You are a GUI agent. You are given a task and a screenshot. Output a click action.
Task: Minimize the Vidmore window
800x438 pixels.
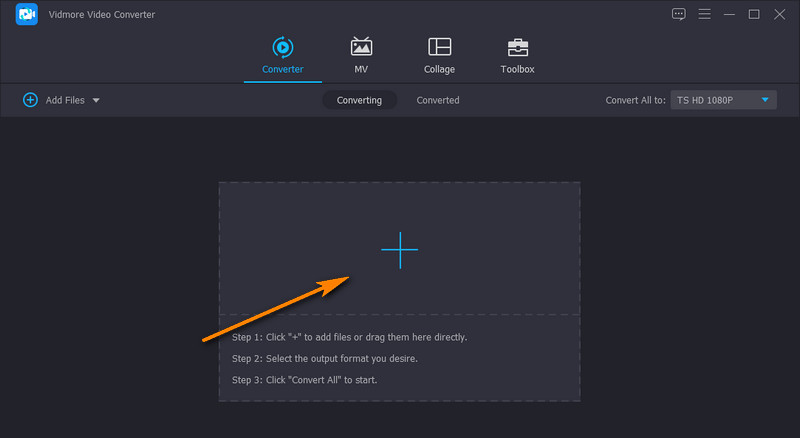pos(729,14)
